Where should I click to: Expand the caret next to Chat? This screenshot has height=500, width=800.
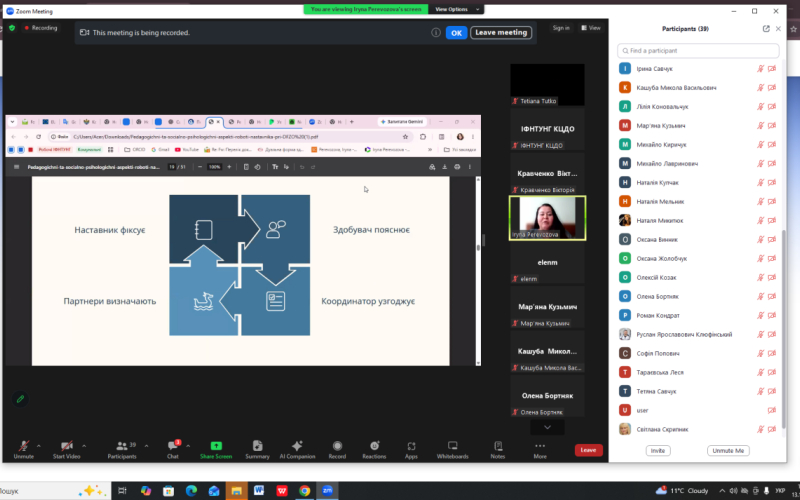188,446
